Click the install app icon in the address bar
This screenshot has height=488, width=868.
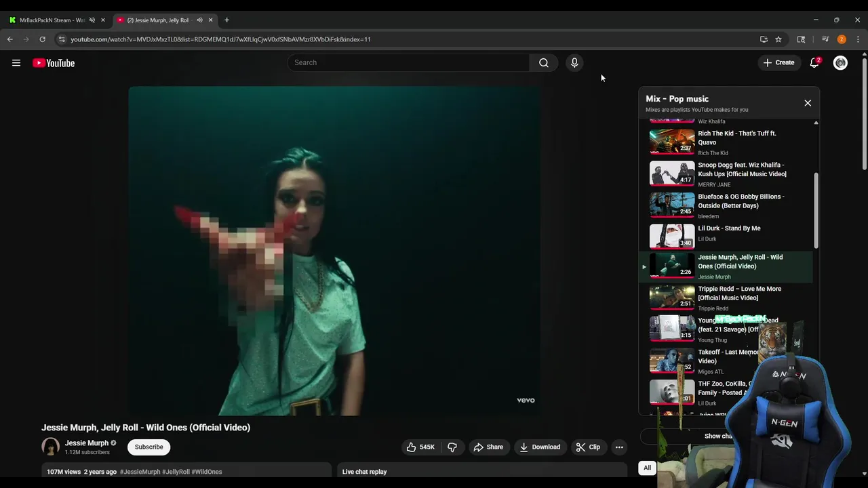tap(764, 39)
